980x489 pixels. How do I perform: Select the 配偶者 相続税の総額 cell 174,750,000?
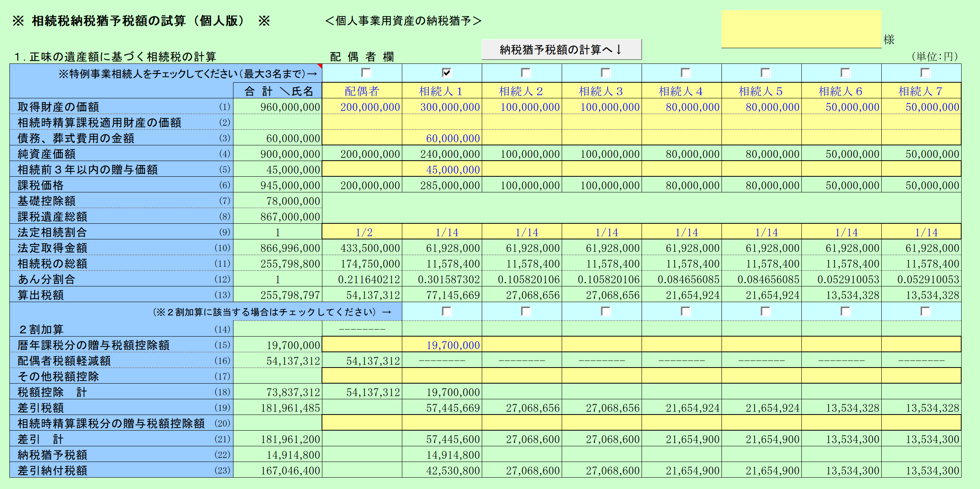point(362,263)
